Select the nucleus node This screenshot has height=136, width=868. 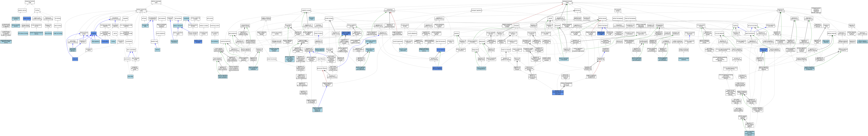click(113, 42)
